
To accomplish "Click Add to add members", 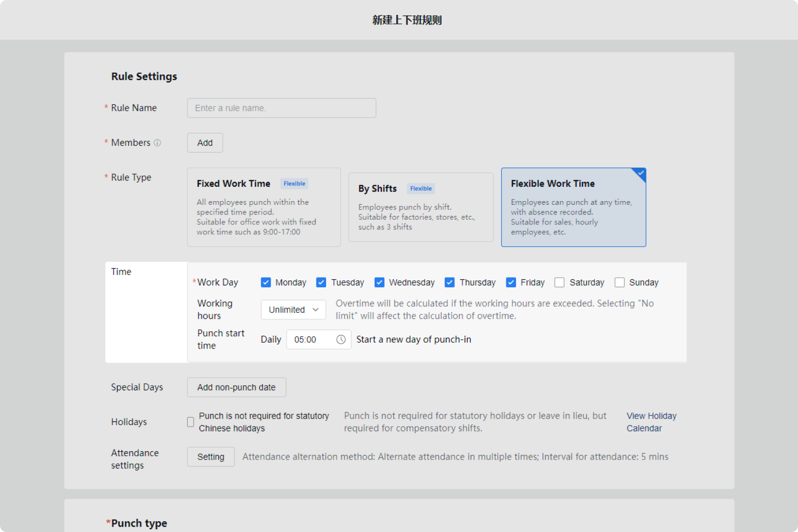I will coord(205,143).
